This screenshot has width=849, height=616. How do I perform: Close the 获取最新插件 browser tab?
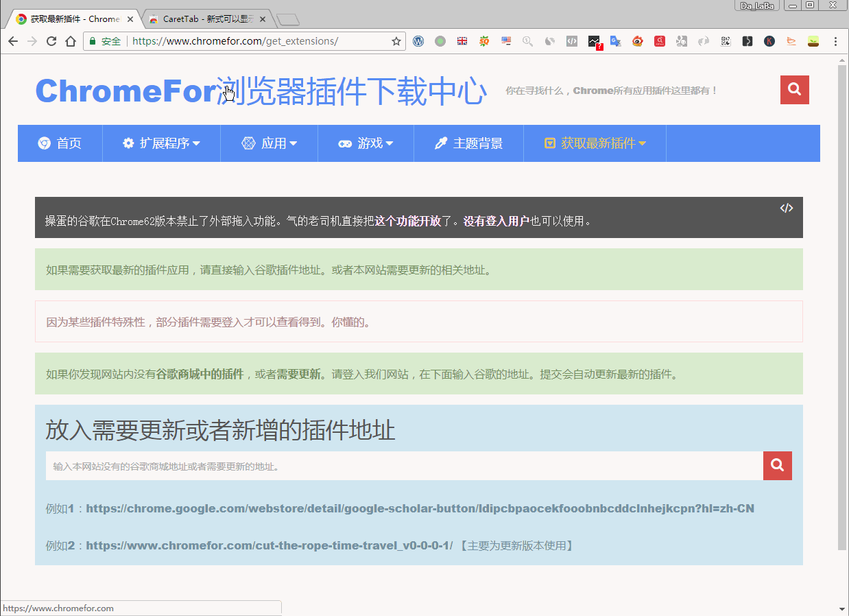coord(130,19)
